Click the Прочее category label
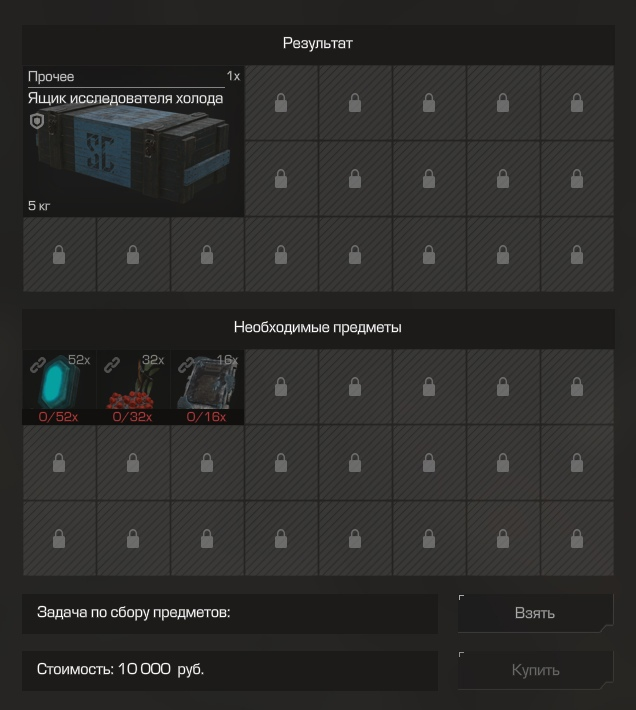This screenshot has height=710, width=636. 51,77
